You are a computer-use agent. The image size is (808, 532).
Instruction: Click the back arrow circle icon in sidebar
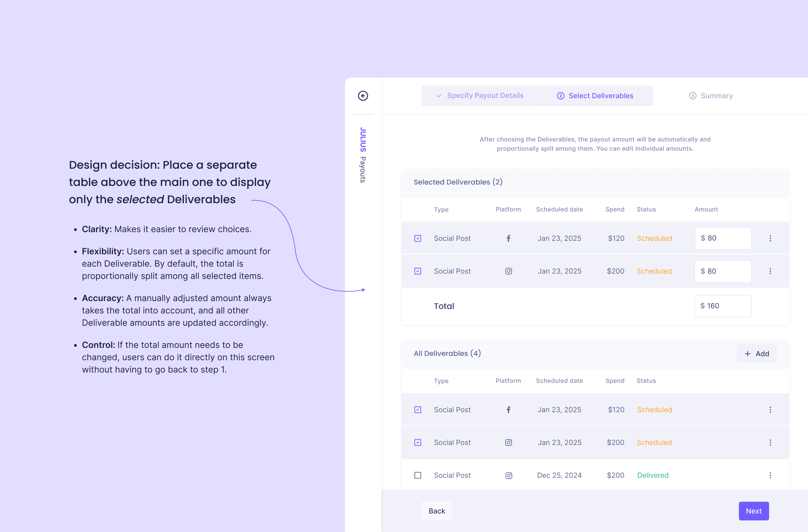(363, 96)
